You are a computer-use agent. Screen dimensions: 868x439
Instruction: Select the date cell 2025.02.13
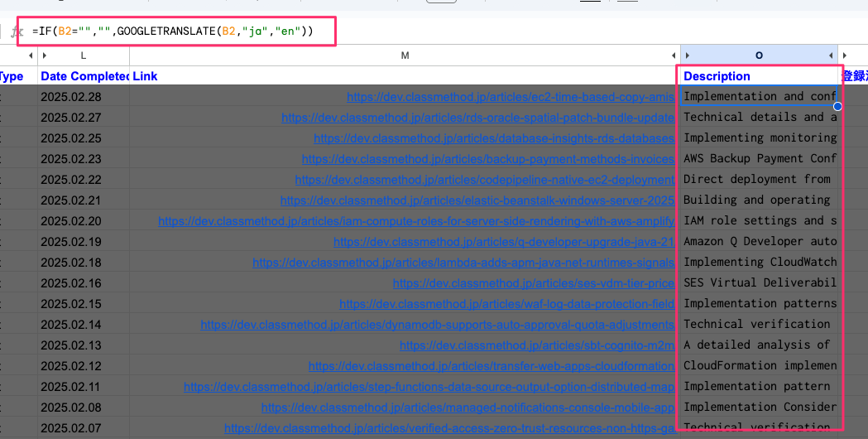point(84,345)
